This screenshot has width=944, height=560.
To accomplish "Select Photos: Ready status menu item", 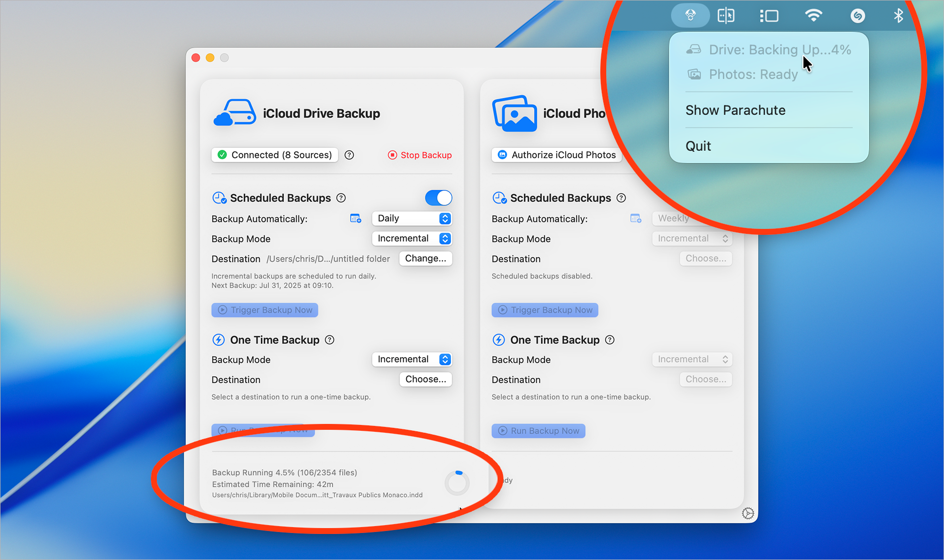I will pyautogui.click(x=769, y=74).
